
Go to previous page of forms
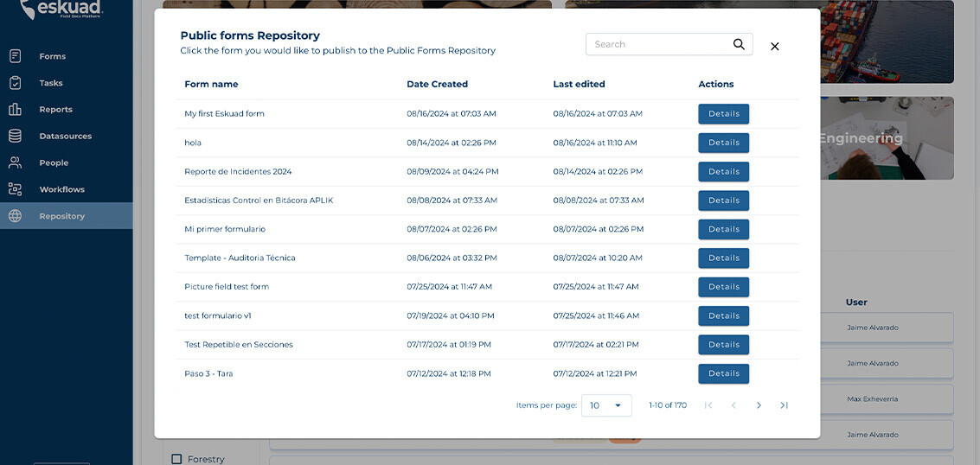click(x=733, y=405)
